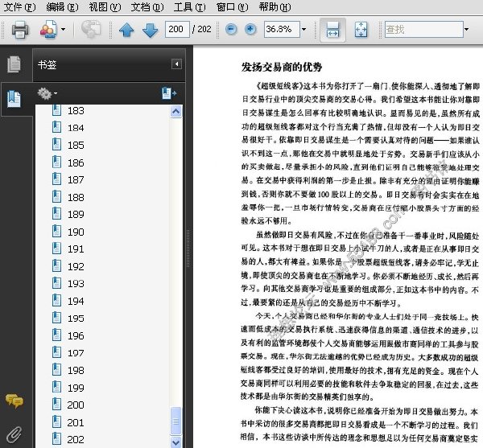Open the Comments panel icon
Screen dimensions: 483x448
(14, 401)
